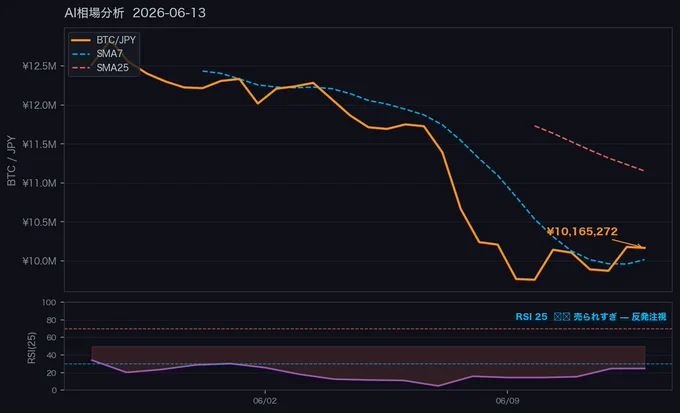Click the red dashed SMA25 legend swatch
The height and width of the screenshot is (413, 680).
point(81,68)
